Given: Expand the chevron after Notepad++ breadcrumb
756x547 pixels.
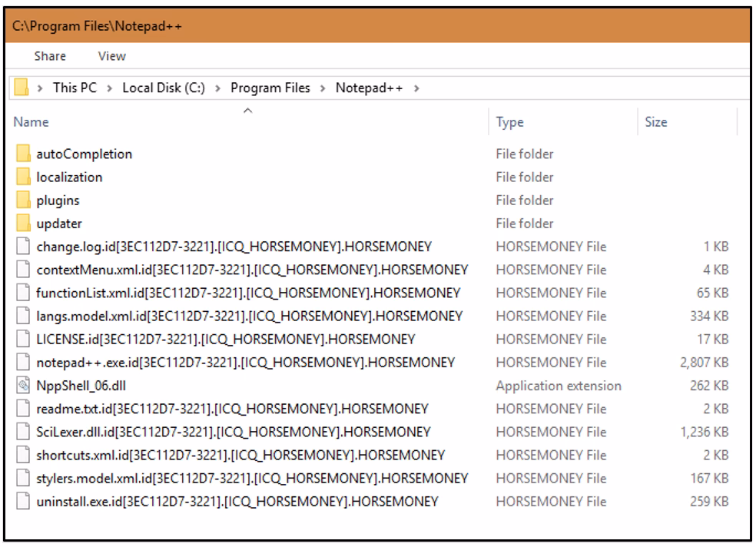Looking at the screenshot, I should point(416,88).
